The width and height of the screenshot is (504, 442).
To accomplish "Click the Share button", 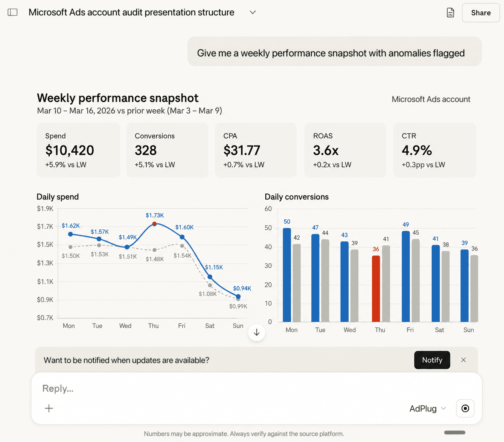I will tap(481, 13).
